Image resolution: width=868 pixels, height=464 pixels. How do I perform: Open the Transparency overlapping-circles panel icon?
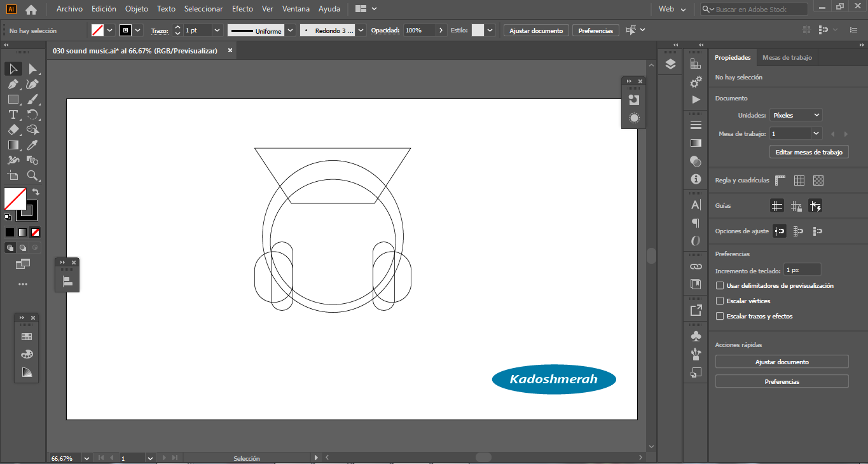(x=696, y=161)
